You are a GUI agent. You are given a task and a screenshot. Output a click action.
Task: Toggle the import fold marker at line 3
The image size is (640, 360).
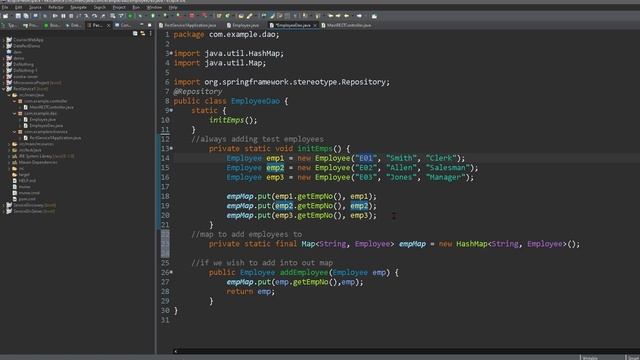click(x=171, y=53)
